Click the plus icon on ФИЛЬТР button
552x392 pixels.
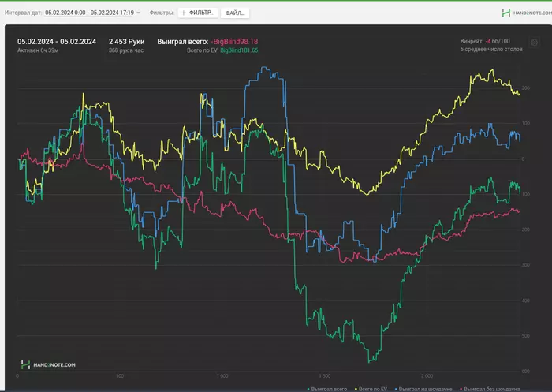(x=184, y=13)
